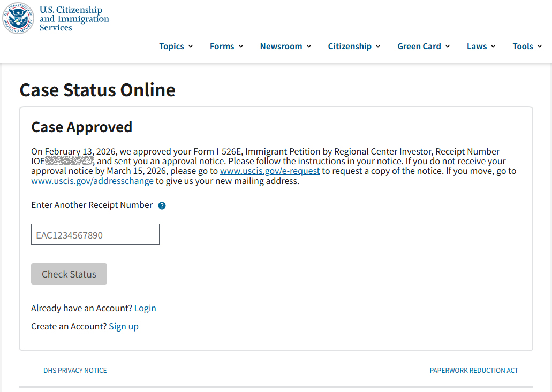Open the Paperwork Reduction Act link
This screenshot has height=392, width=552.
[474, 371]
